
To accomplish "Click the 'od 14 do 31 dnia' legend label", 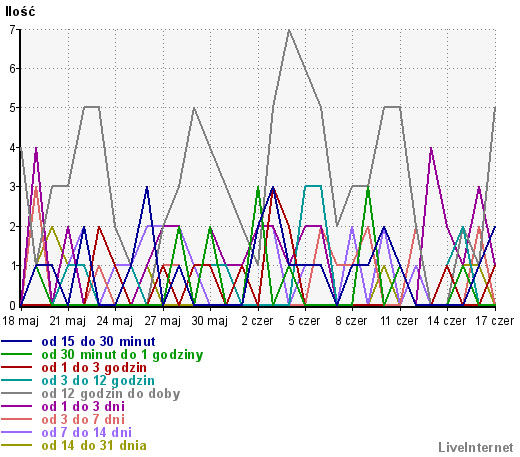I will pos(94,446).
